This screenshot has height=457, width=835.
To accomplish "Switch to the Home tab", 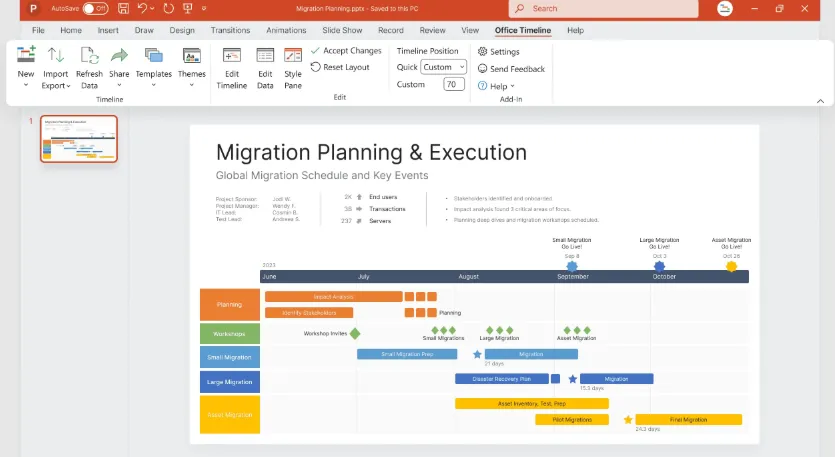I will (x=71, y=30).
